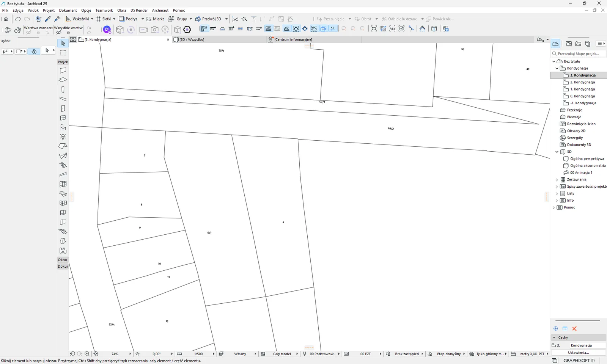Toggle the Project Map navigator button
The height and width of the screenshot is (364, 607).
[556, 44]
